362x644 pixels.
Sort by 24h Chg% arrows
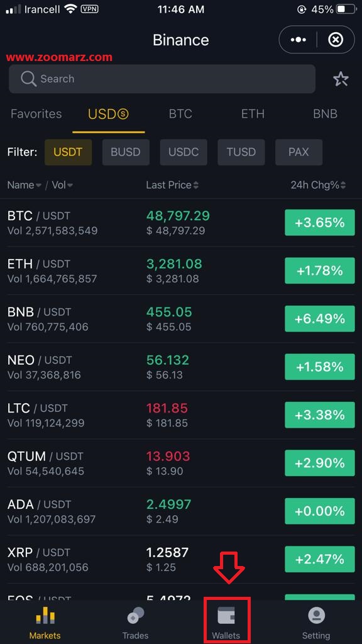[343, 186]
